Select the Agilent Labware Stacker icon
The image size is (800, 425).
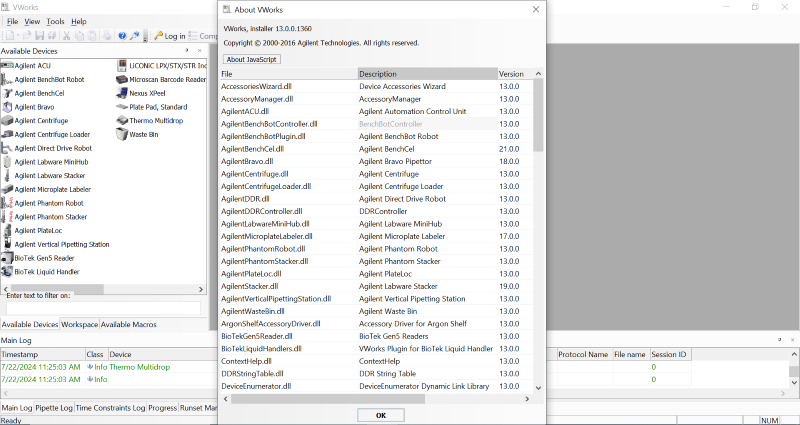pyautogui.click(x=7, y=176)
